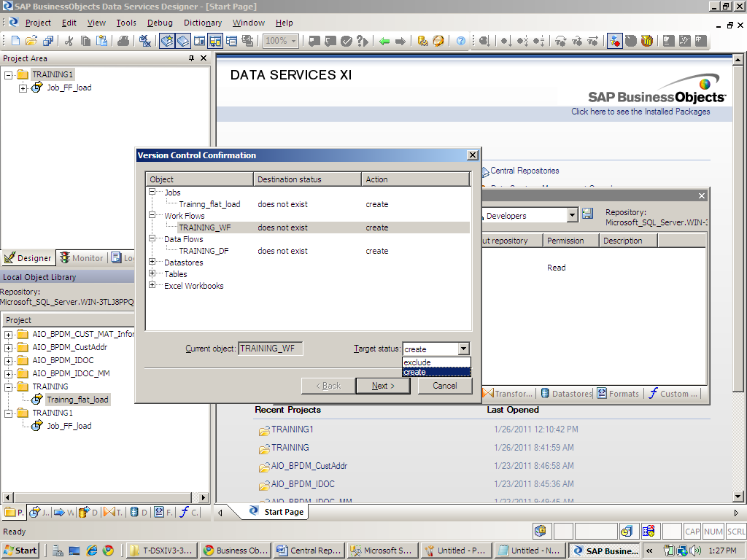Select Trainng_flat_load row in dialog

pyautogui.click(x=309, y=204)
